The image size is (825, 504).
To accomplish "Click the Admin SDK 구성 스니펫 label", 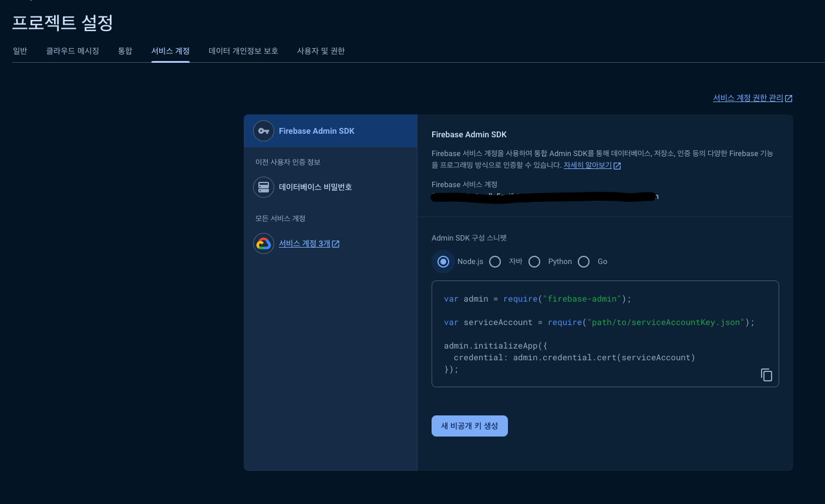I will pos(469,238).
